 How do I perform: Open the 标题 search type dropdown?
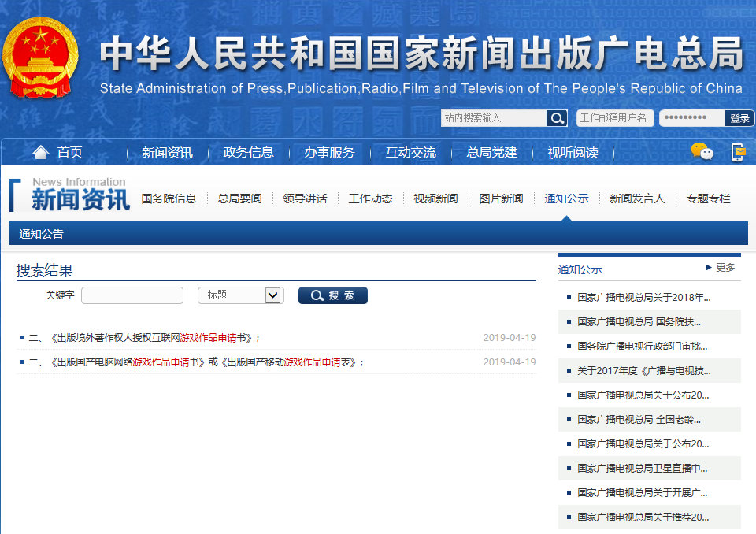click(x=240, y=295)
